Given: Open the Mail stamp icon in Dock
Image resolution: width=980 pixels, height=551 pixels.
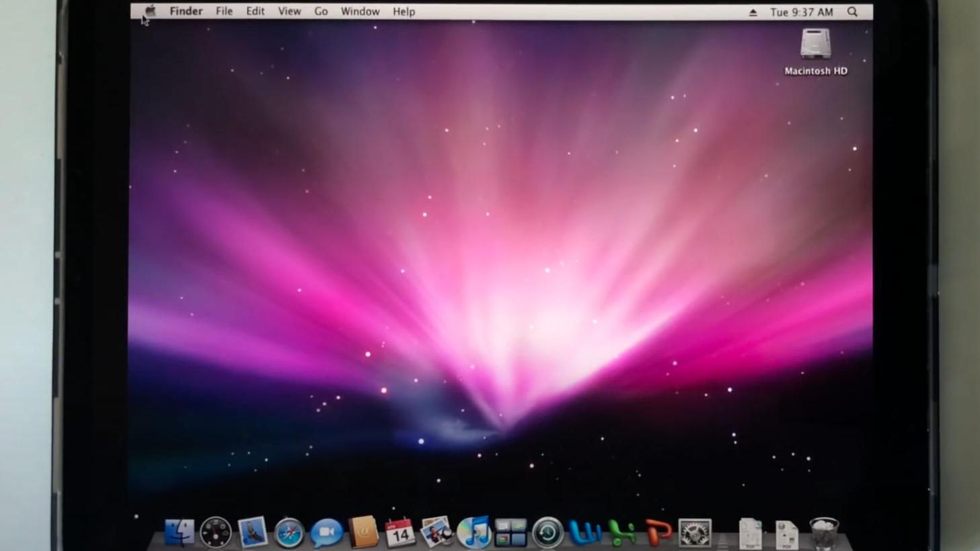Looking at the screenshot, I should coord(253,533).
